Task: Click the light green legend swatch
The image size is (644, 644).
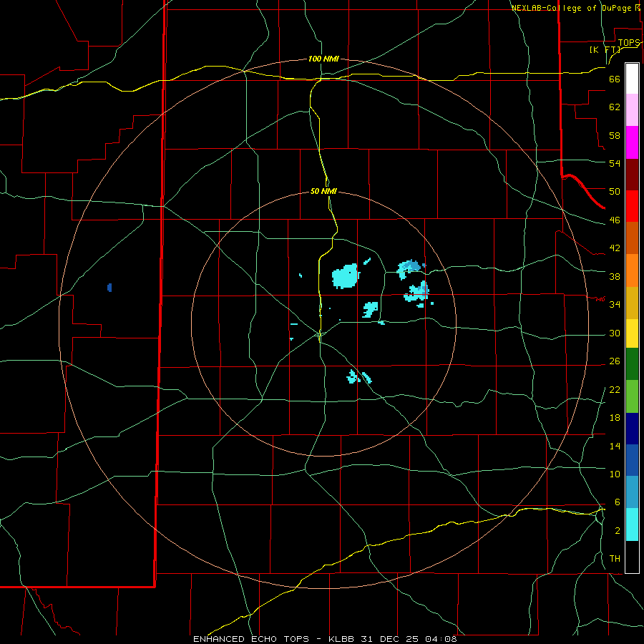Action: [x=632, y=396]
